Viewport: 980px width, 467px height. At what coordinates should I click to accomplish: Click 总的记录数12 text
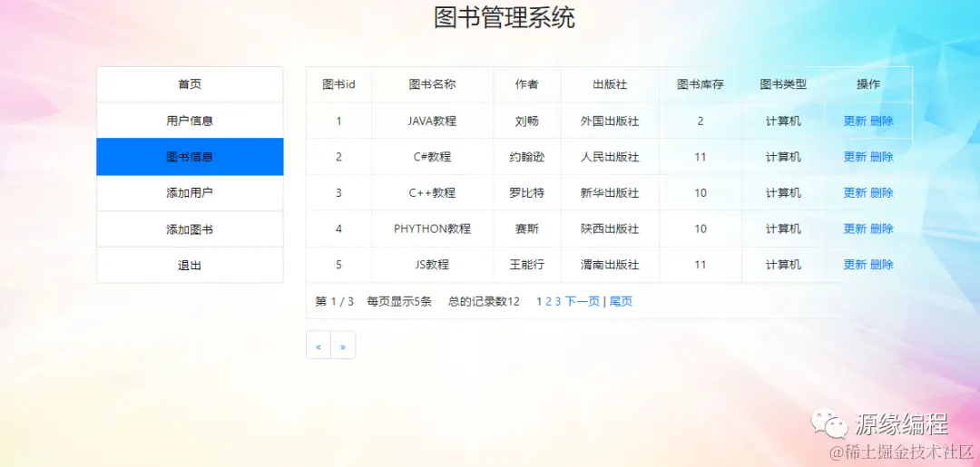[484, 302]
